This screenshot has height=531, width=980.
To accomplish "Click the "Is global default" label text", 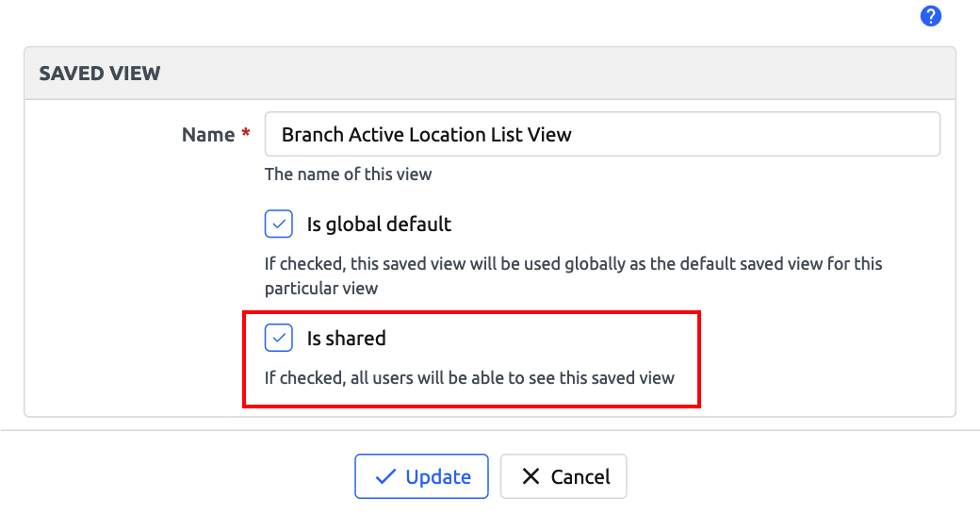I will coord(379,224).
